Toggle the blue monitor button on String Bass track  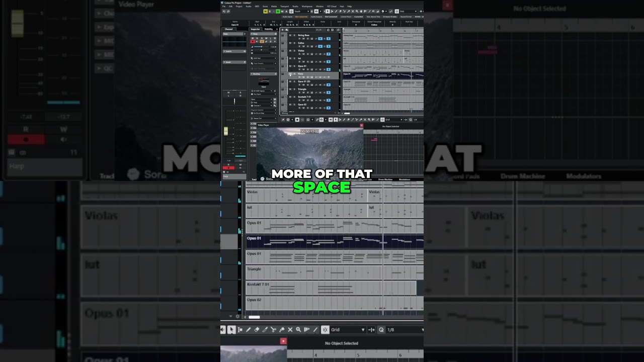pos(320,39)
